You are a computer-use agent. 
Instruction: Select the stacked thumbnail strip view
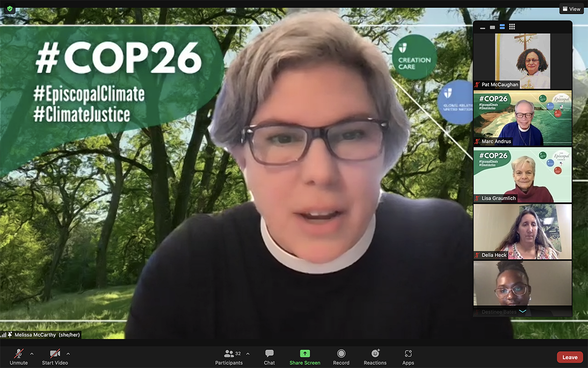pyautogui.click(x=502, y=27)
